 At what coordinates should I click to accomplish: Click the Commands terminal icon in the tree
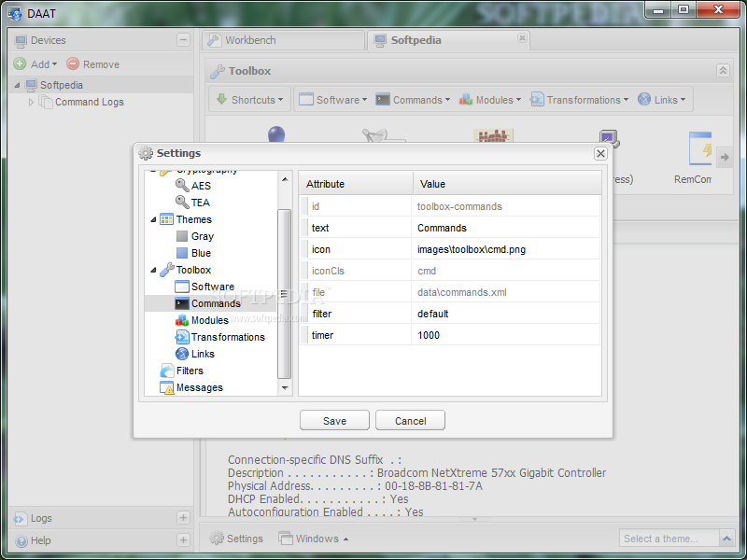point(181,303)
